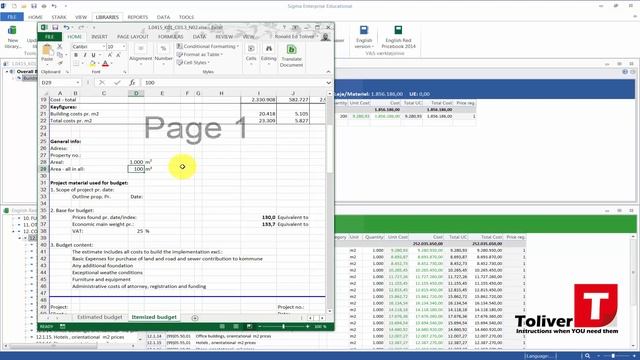This screenshot has height=360, width=640.
Task: Click the Copy icon in Excel clipboard group
Action: click(60, 55)
